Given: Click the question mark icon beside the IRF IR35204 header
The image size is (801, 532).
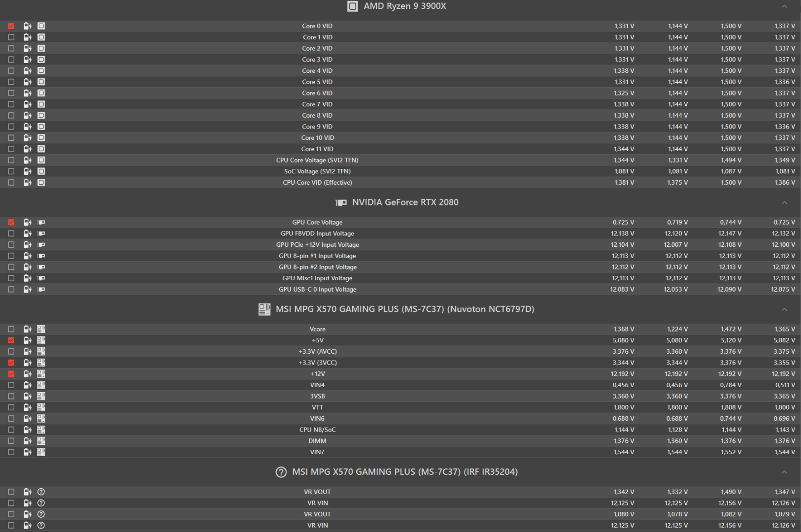Looking at the screenshot, I should (x=281, y=472).
